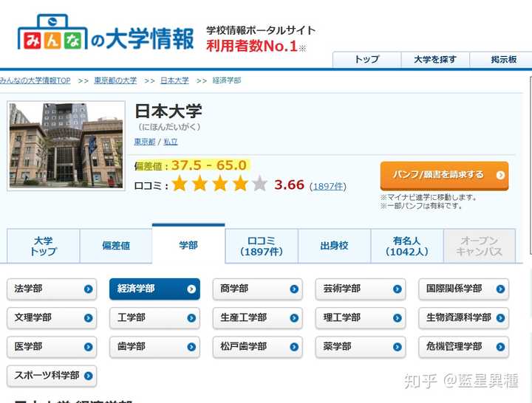Click arrow icon on 法学部 button
The width and height of the screenshot is (532, 403).
88,289
